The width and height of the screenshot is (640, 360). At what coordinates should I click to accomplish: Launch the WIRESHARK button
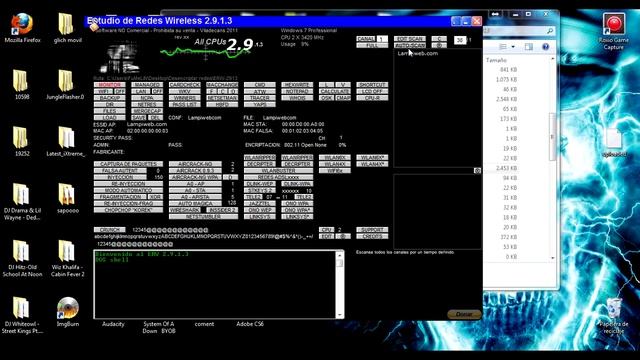click(184, 210)
